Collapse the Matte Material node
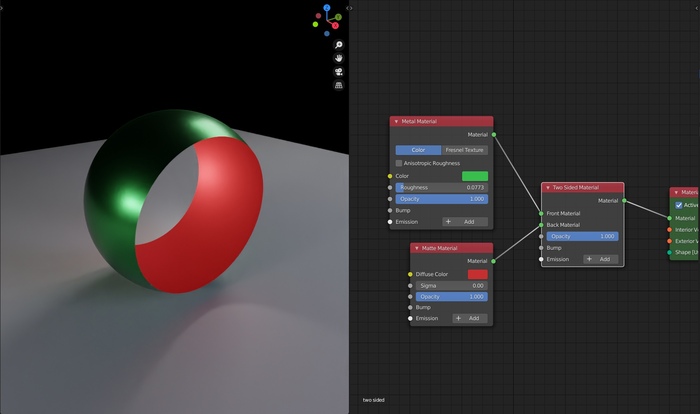The image size is (700, 414). click(416, 248)
